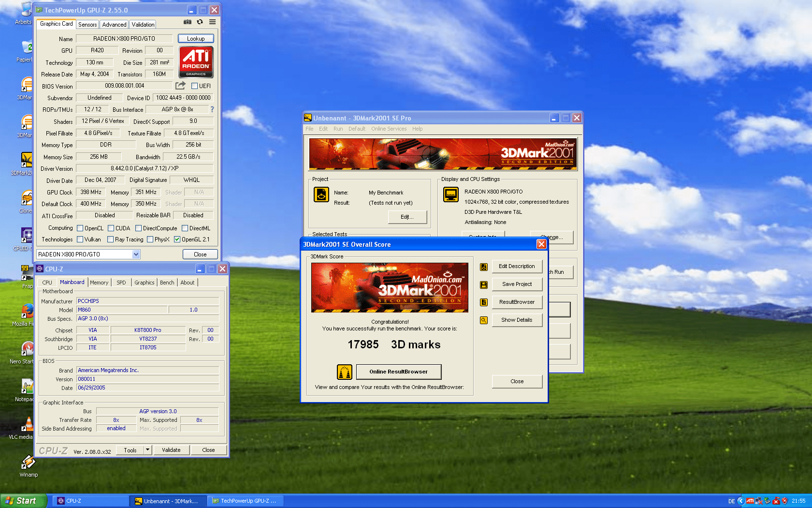Click the DE language indicator
This screenshot has width=812, height=508.
click(x=731, y=501)
